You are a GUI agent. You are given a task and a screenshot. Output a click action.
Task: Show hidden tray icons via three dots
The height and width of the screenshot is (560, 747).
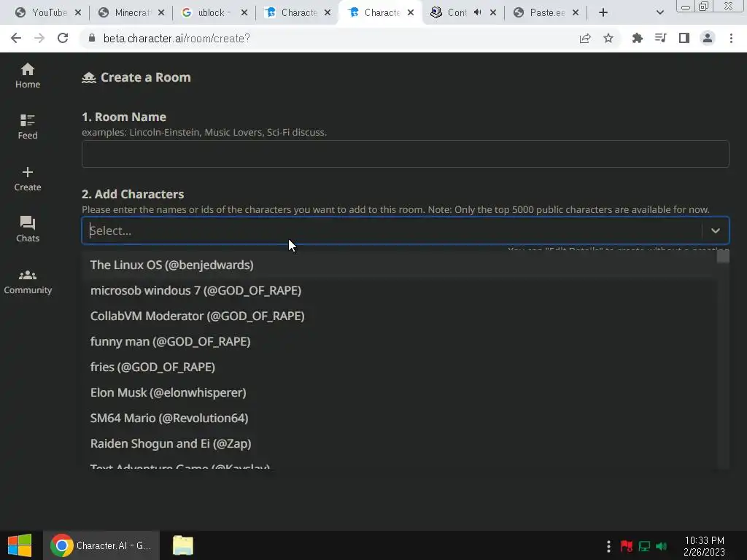(x=608, y=546)
